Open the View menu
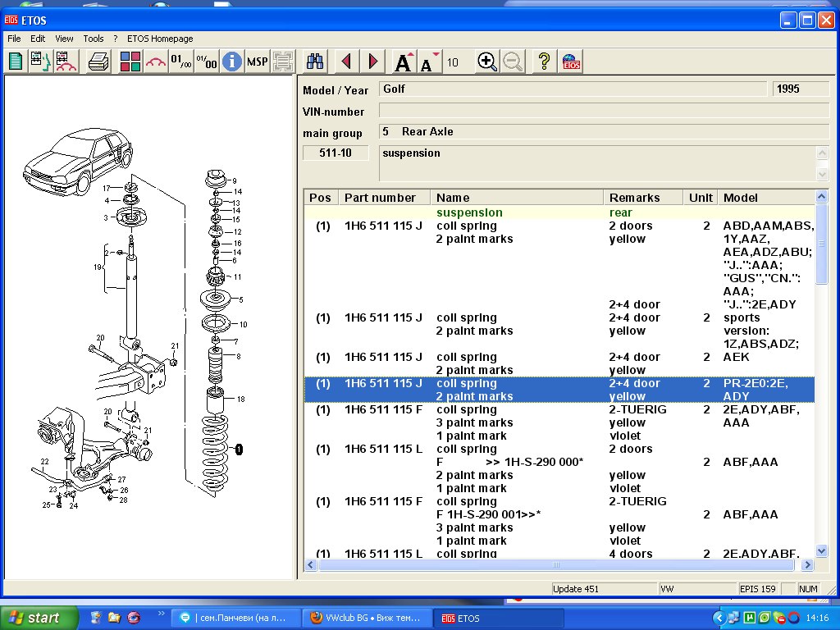Viewport: 840px width, 630px height. 64,39
